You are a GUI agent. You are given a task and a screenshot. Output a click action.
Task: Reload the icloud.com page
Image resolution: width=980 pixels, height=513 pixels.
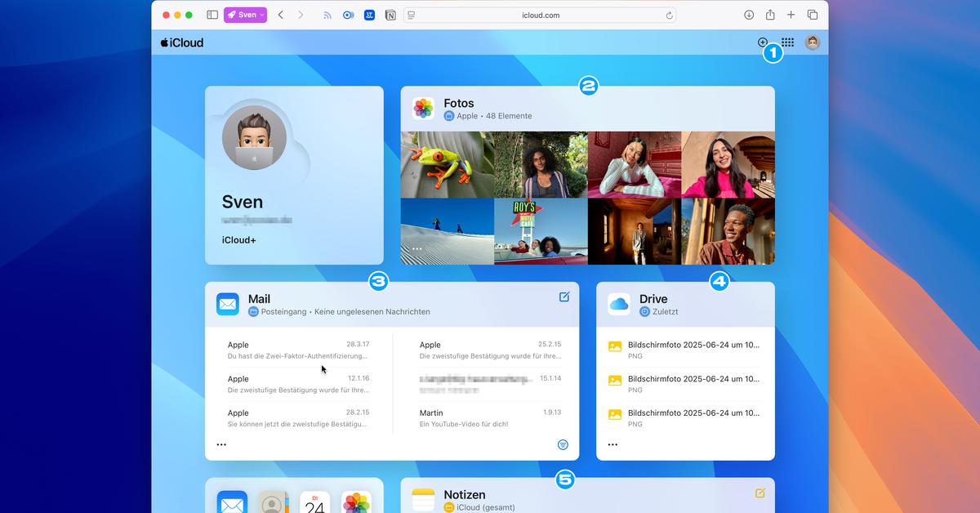tap(670, 15)
